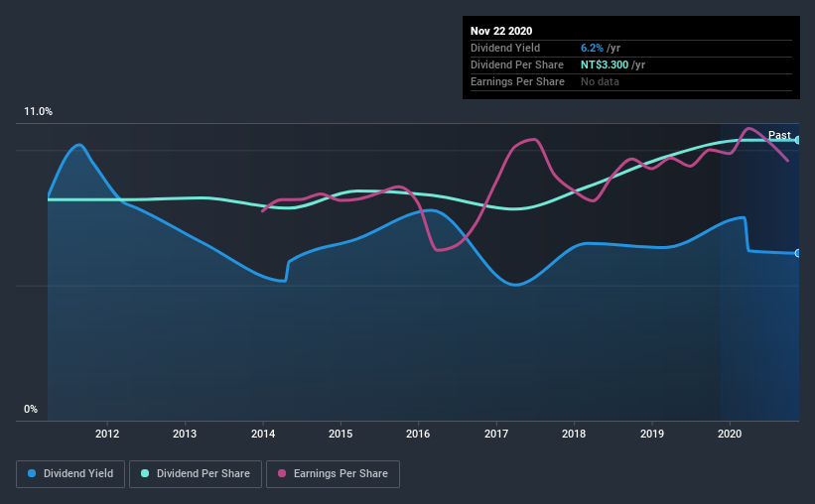Screen dimensions: 815x504
Task: Toggle the Dividend Yield legend series
Action: point(70,474)
